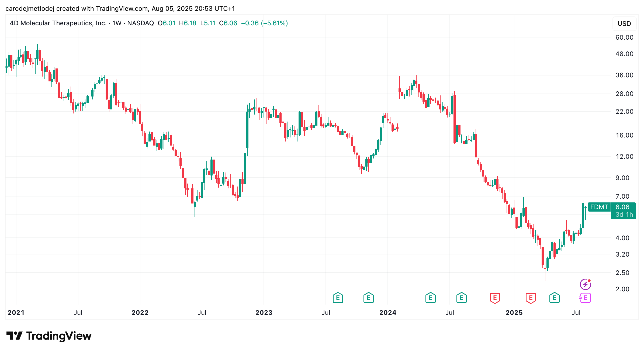This screenshot has height=352, width=644.
Task: Click the NASDAQ exchange label in the legend
Action: pos(140,23)
